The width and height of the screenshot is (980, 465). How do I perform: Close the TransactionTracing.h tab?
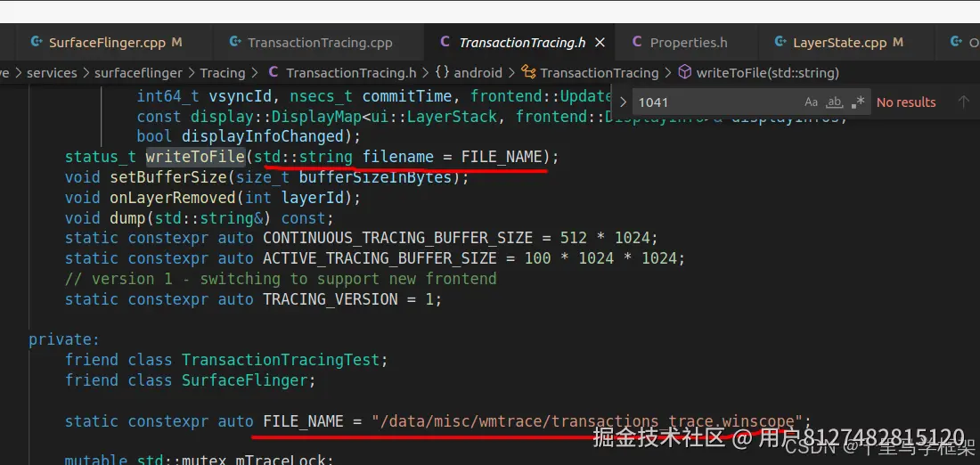point(600,43)
